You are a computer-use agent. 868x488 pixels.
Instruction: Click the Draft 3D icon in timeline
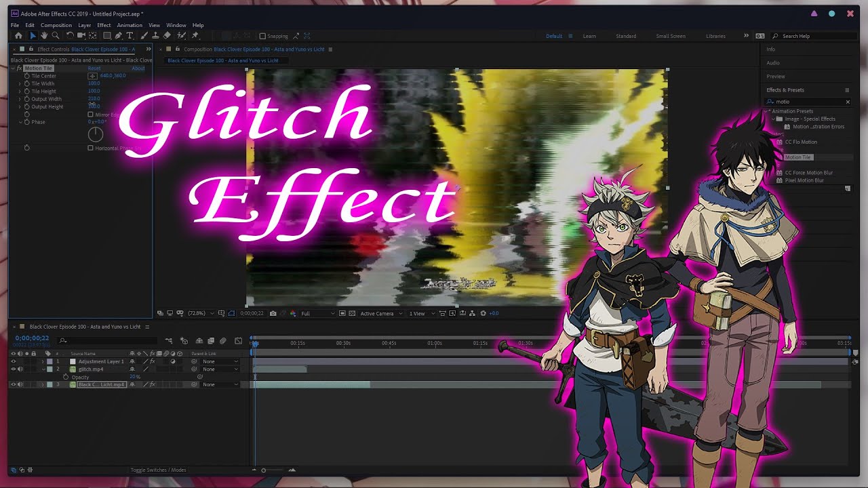click(184, 341)
